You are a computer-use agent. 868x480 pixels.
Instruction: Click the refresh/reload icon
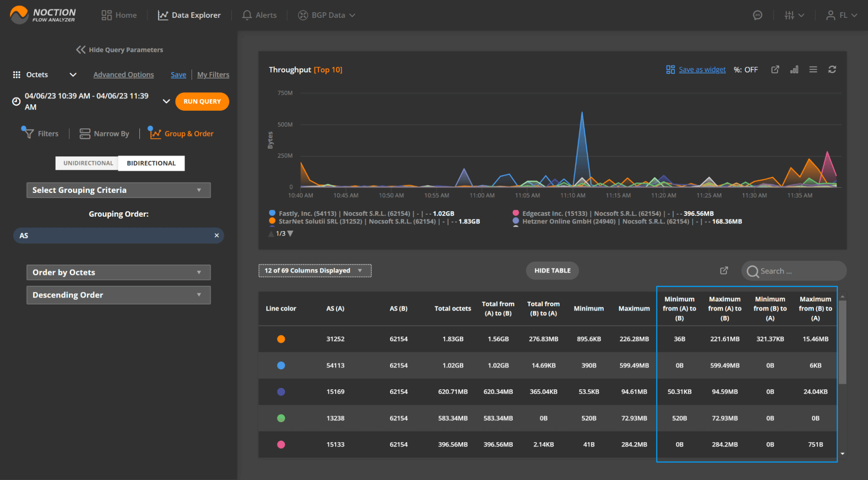tap(832, 69)
